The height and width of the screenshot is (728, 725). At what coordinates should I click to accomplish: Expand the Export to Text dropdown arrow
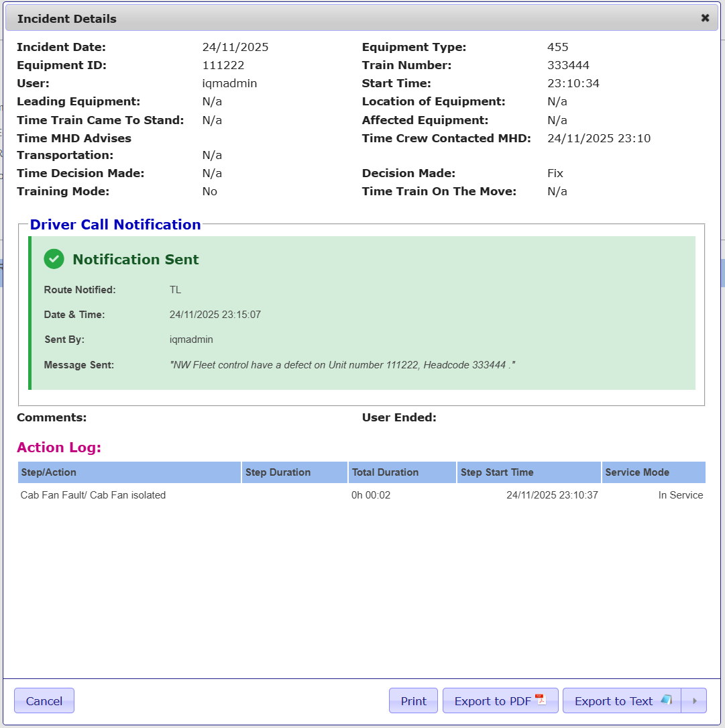pos(694,701)
